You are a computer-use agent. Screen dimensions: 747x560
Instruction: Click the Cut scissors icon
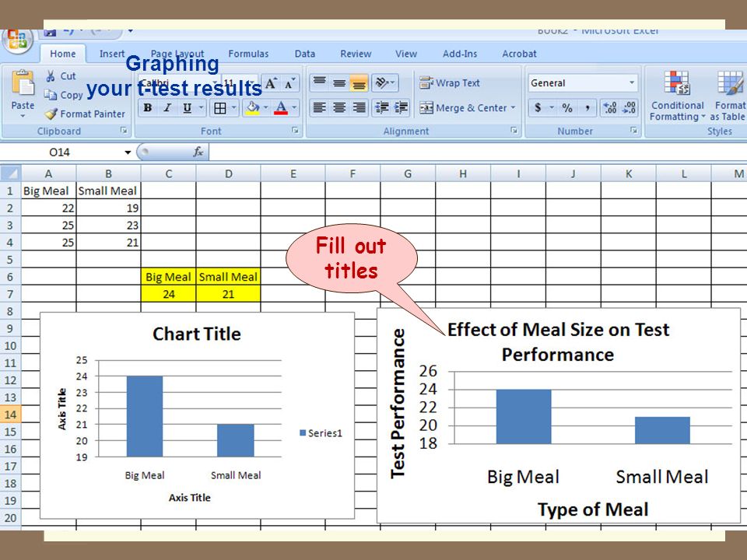coord(51,75)
